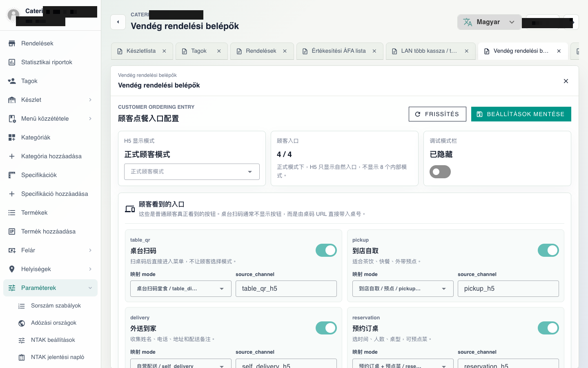Click the table_qr source_channel input field
This screenshot has width=588, height=368.
pyautogui.click(x=286, y=289)
